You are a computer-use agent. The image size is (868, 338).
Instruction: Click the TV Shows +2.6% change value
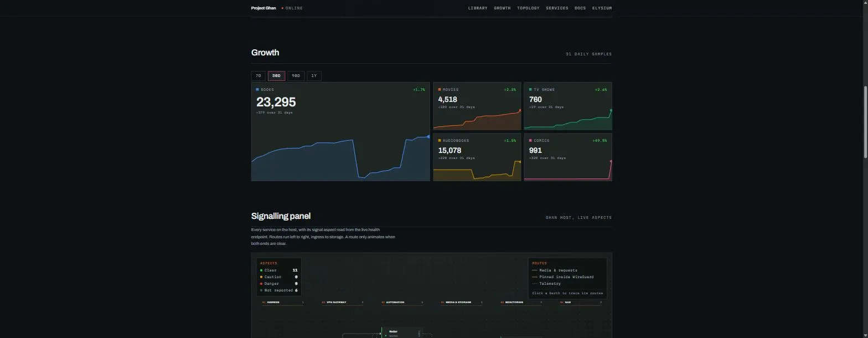coord(601,90)
